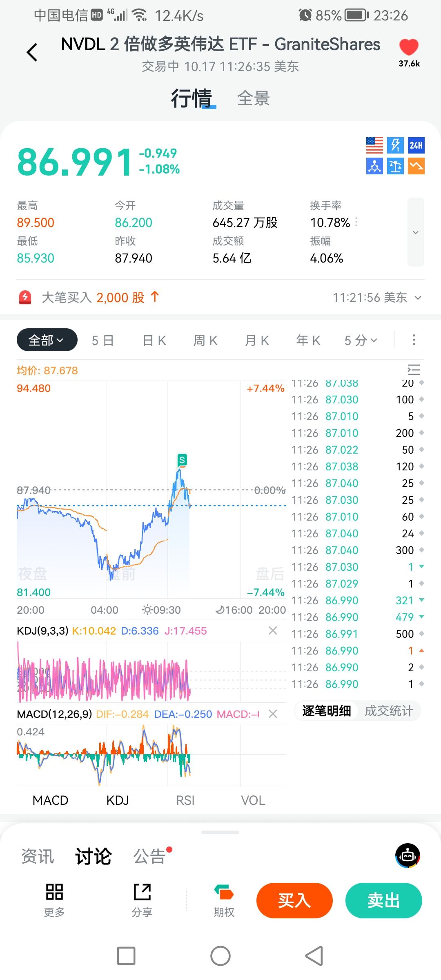The image size is (441, 980).
Task: Open the AI robot assistant icon
Action: tap(408, 855)
